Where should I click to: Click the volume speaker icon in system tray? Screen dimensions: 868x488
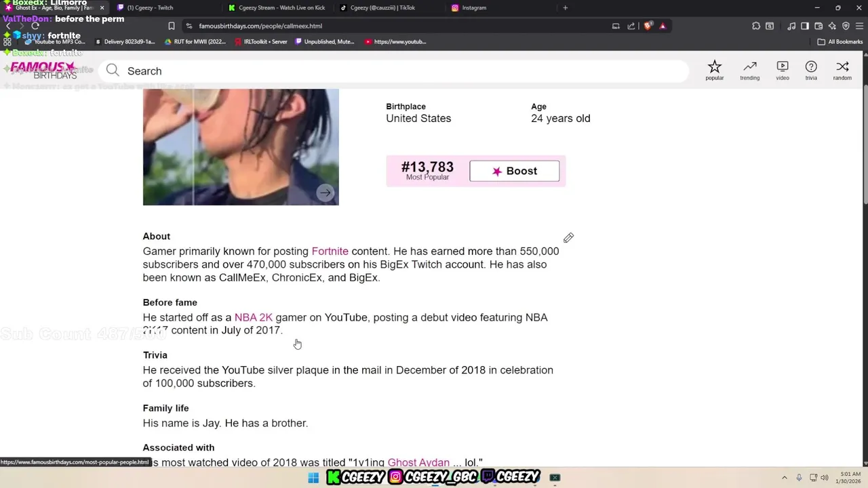(825, 478)
